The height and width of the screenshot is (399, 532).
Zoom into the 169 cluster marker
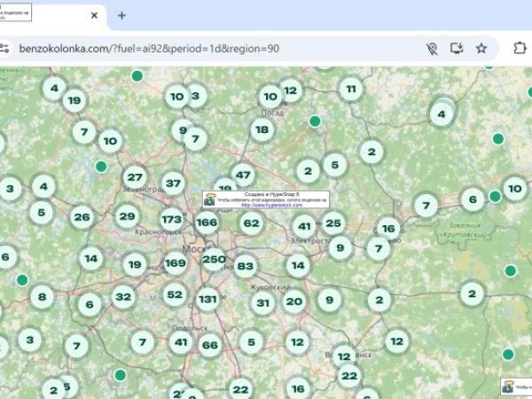pyautogui.click(x=175, y=263)
